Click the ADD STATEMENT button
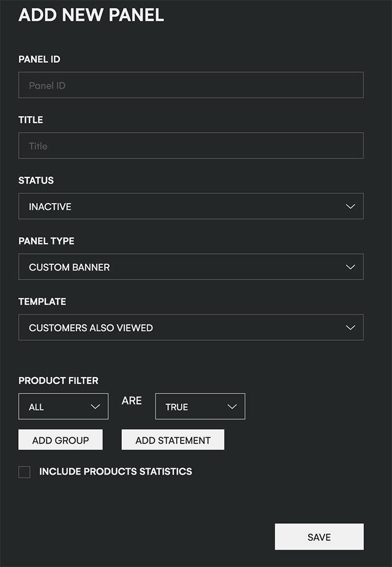The image size is (392, 567). click(x=173, y=440)
